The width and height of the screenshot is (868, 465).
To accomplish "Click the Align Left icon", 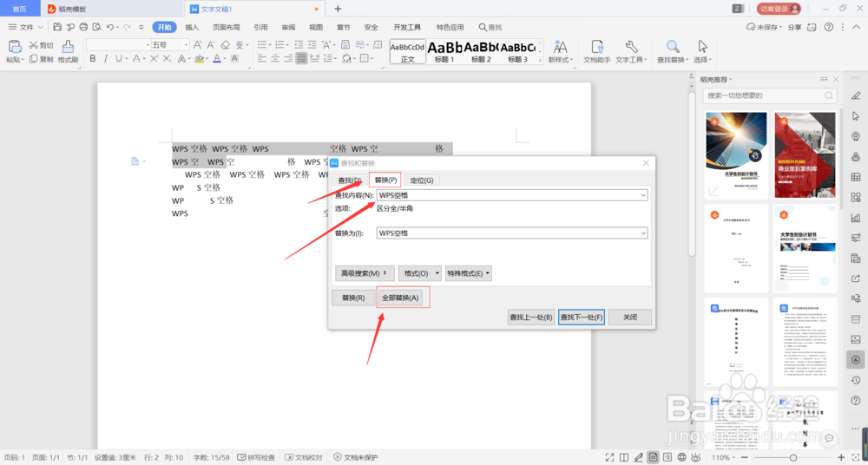I will (262, 58).
